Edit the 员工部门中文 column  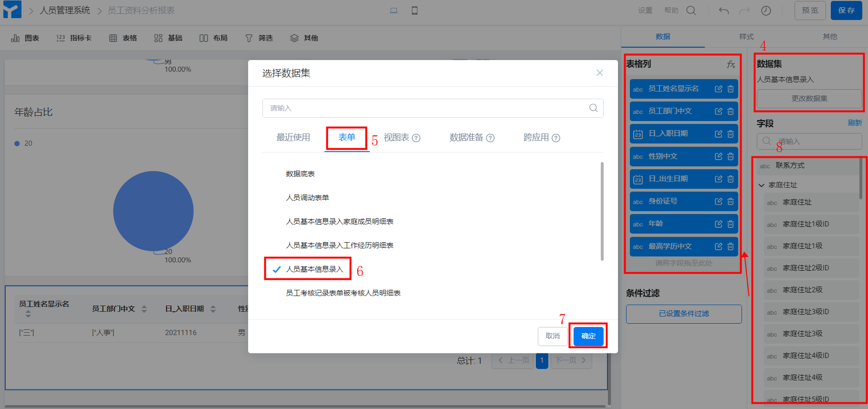tap(718, 111)
